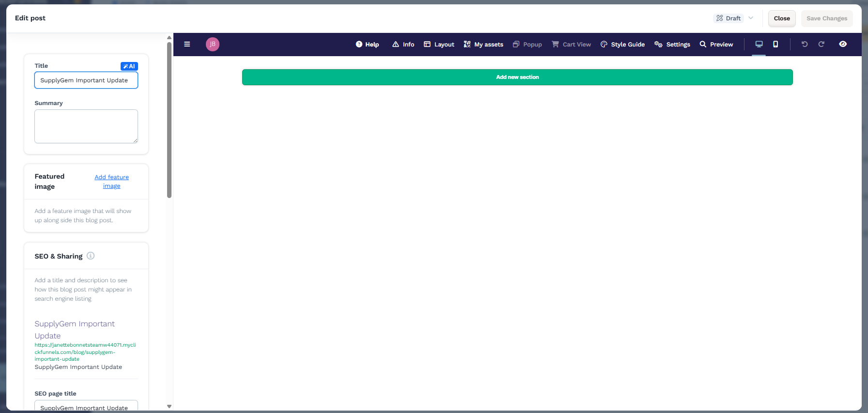The width and height of the screenshot is (868, 413).
Task: Click SEO & Sharing info icon
Action: [91, 256]
